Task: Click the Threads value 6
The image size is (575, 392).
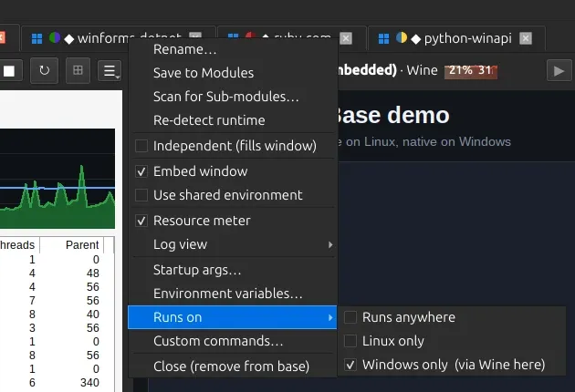Action: [32, 383]
